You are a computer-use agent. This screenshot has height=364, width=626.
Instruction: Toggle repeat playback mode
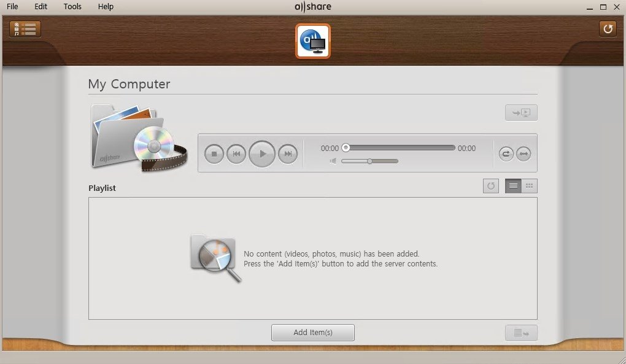click(506, 153)
